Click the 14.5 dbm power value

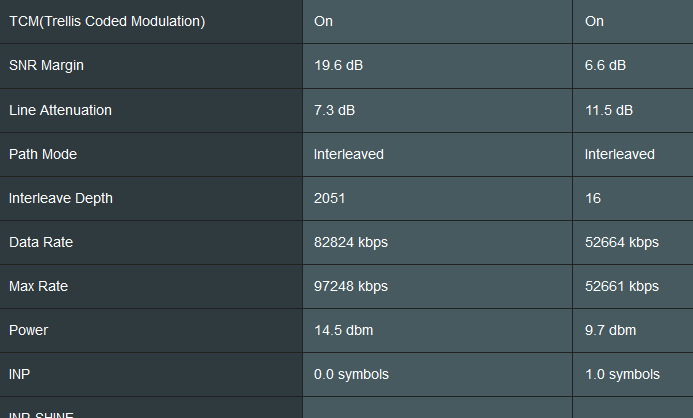point(343,331)
